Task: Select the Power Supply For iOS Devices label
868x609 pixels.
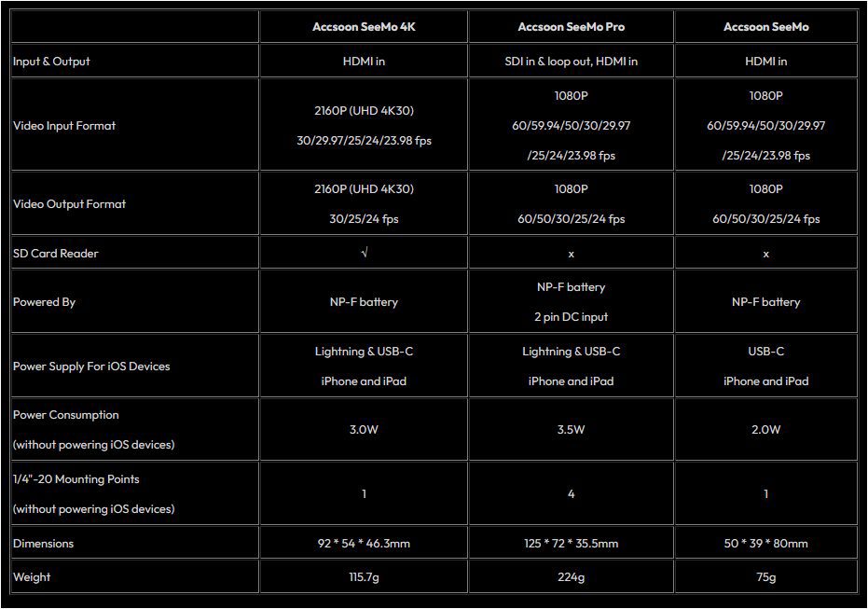Action: (91, 367)
